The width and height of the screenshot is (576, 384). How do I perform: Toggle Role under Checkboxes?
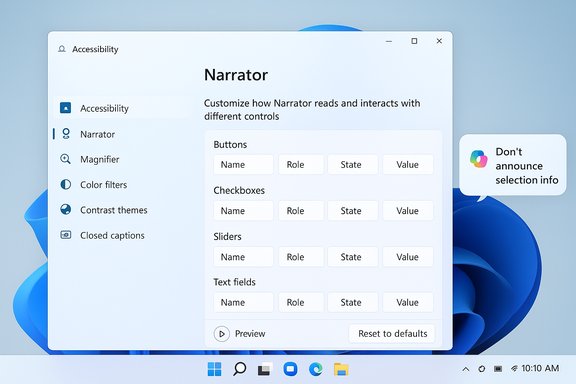[x=301, y=211]
